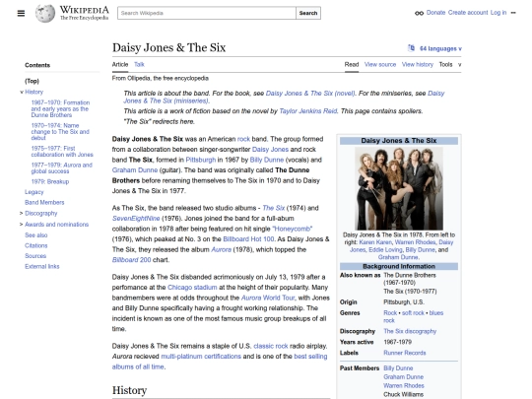This screenshot has height=399, width=532.
Task: Jump to Citations in Contents
Action: pyautogui.click(x=36, y=245)
